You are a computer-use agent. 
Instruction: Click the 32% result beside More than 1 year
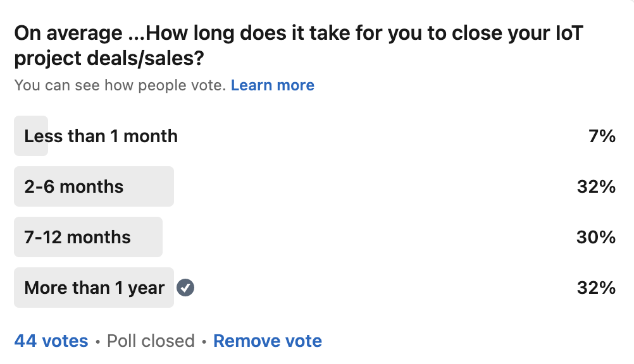coord(596,288)
